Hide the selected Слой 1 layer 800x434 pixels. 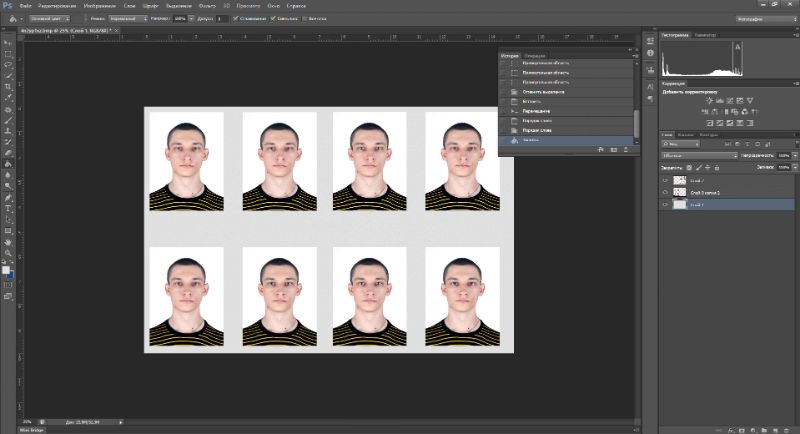pyautogui.click(x=665, y=205)
